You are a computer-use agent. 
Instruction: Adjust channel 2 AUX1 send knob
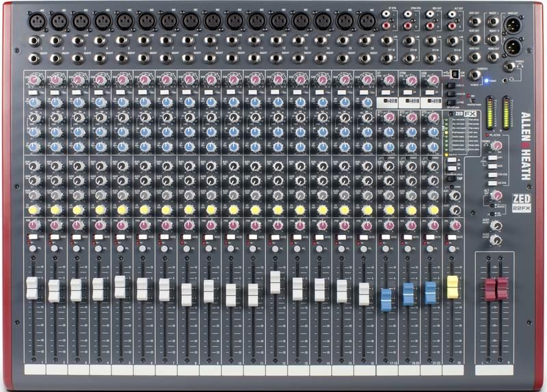[x=56, y=165]
